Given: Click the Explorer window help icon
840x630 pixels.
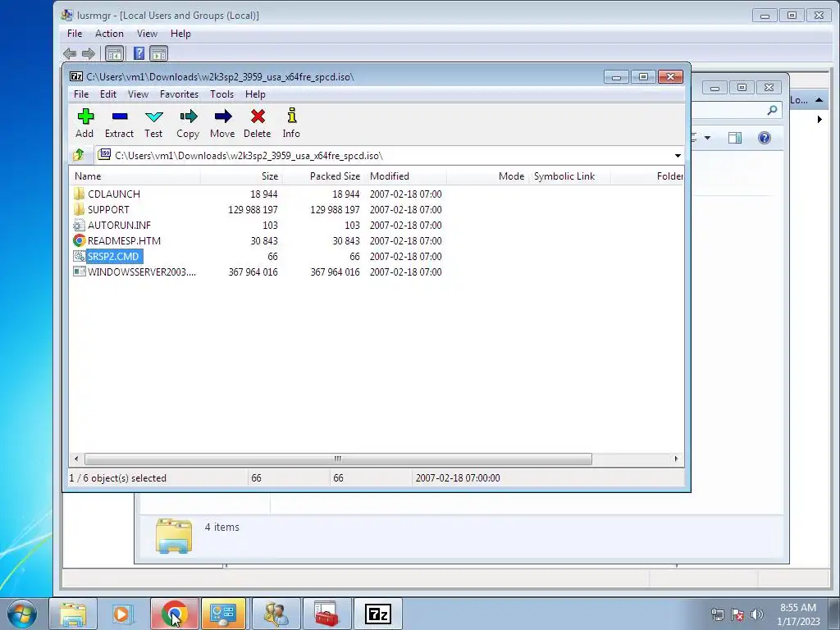Looking at the screenshot, I should [x=765, y=138].
